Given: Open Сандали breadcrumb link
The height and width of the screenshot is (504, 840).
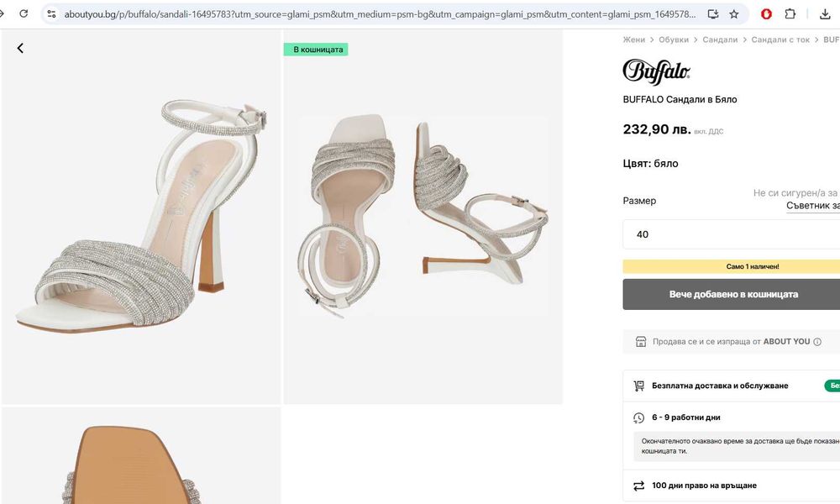Looking at the screenshot, I should click(720, 39).
